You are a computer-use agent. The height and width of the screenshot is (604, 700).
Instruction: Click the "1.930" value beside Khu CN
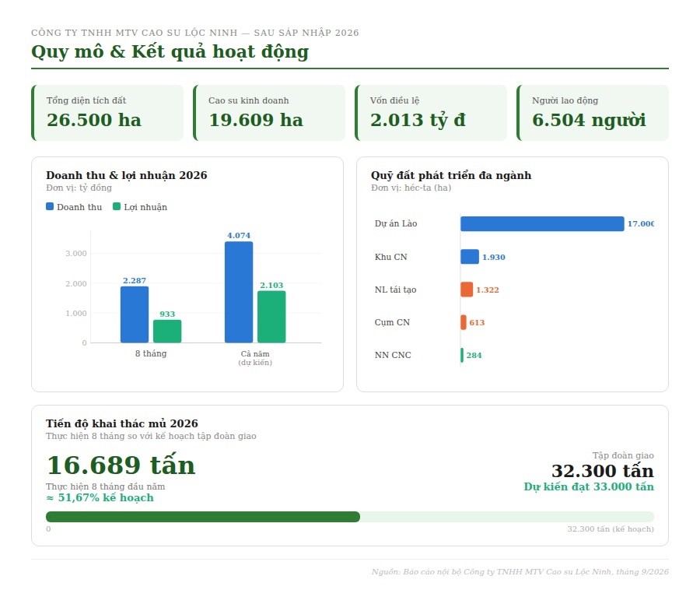tap(494, 258)
